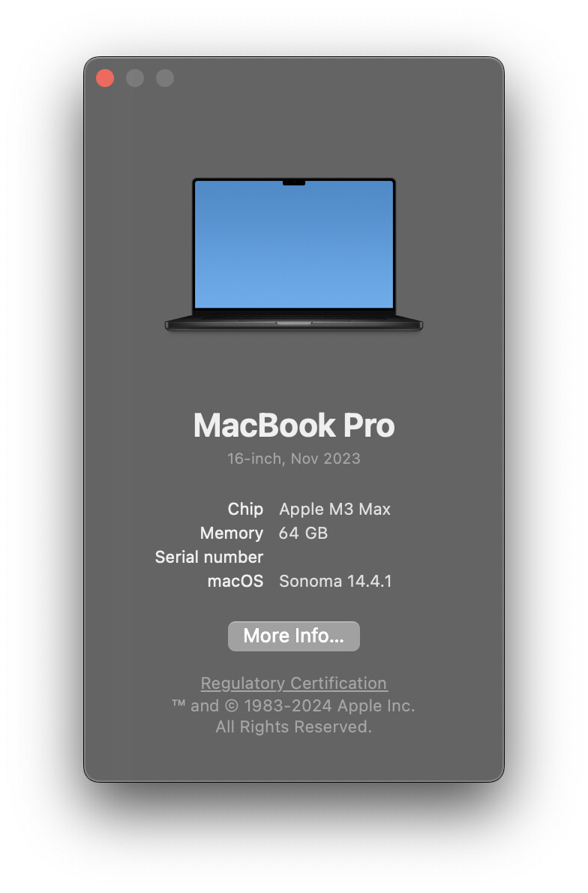Click empty title bar area beside window buttons

[336, 78]
